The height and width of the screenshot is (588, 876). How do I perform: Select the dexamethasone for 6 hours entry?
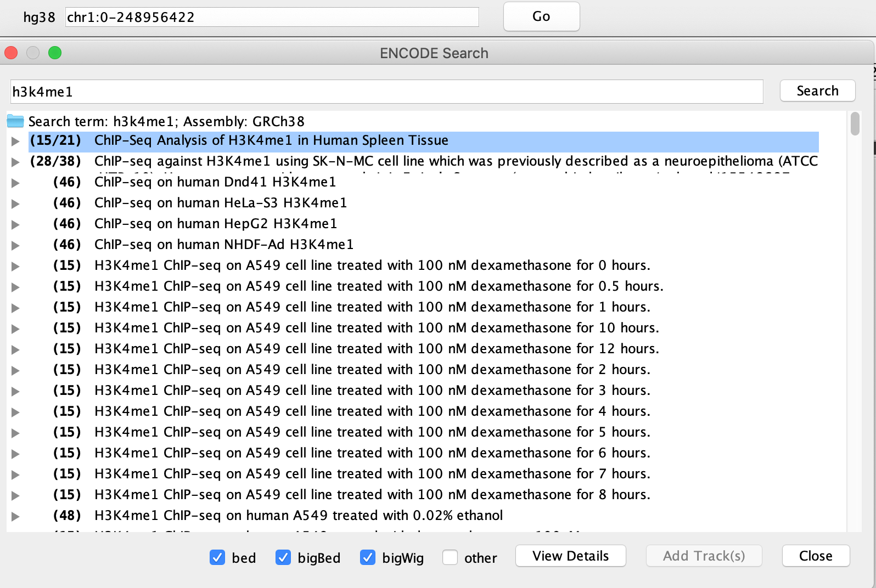coord(372,453)
